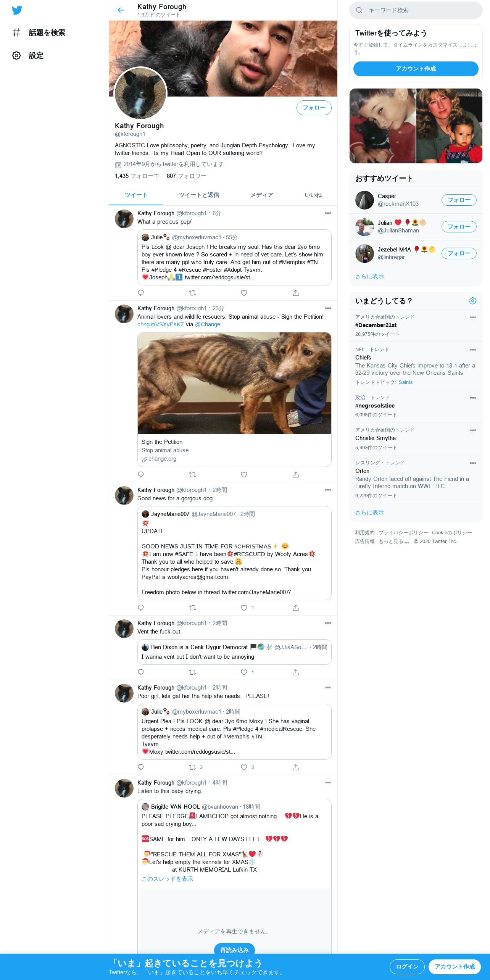Image resolution: width=490 pixels, height=980 pixels.
Task: Go back with the left arrow icon
Action: tap(121, 10)
